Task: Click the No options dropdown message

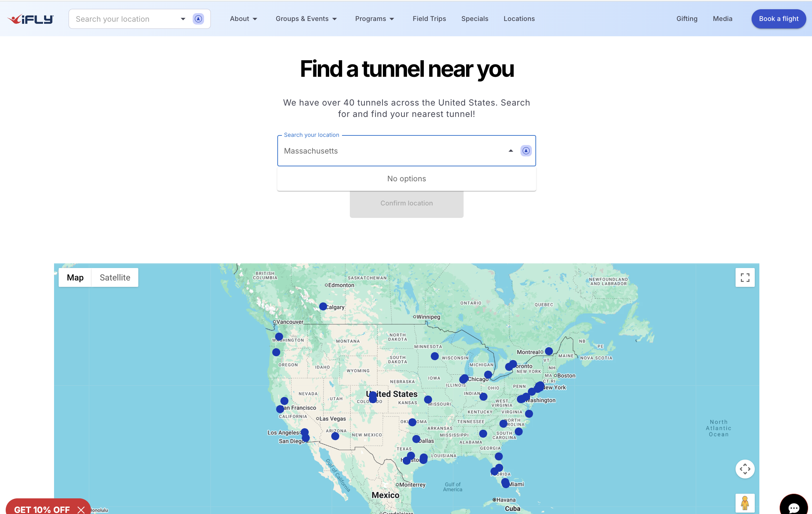Action: [x=406, y=179]
